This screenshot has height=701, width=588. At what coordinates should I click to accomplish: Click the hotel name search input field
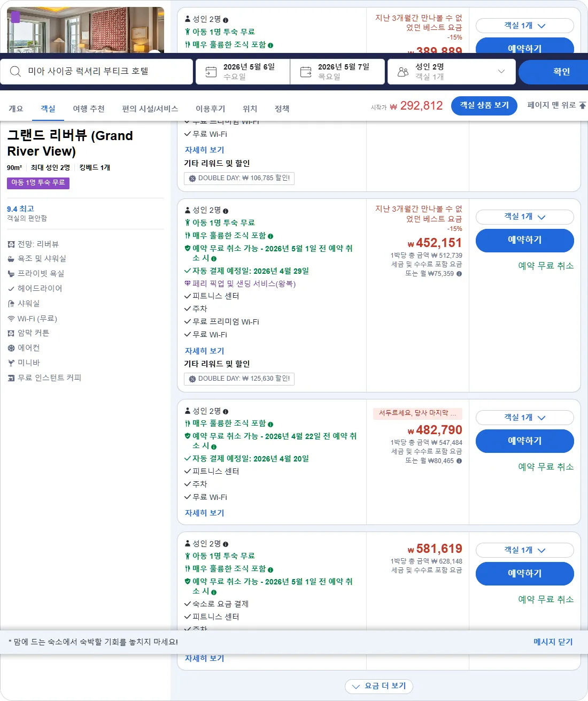[96, 72]
